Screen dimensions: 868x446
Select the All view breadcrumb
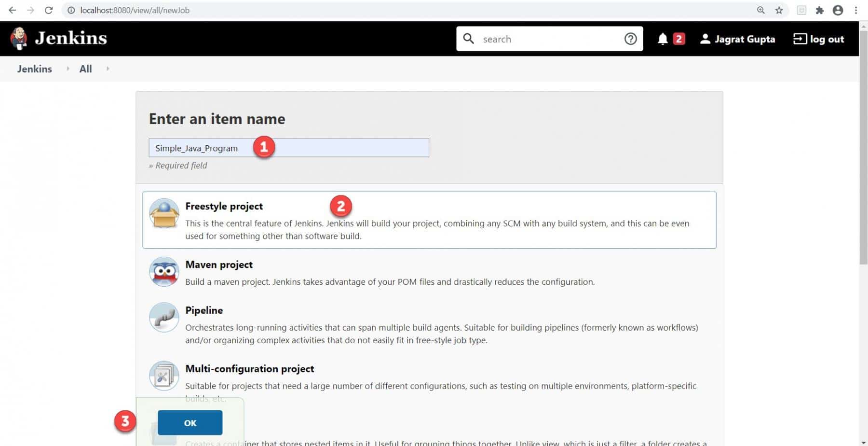85,69
